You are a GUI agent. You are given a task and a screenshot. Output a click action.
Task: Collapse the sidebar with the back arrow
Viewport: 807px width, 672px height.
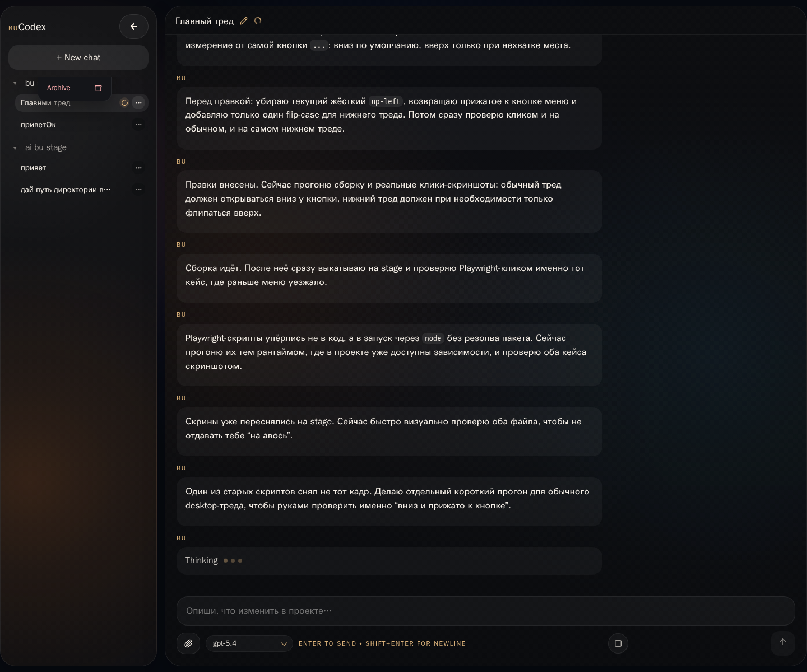(133, 26)
